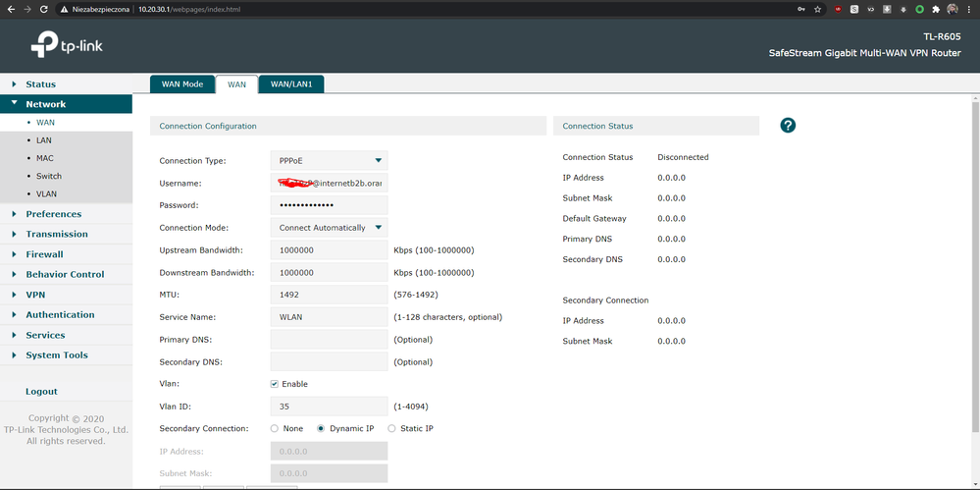Click the uBlock Origin shield extension icon

pyautogui.click(x=838, y=9)
